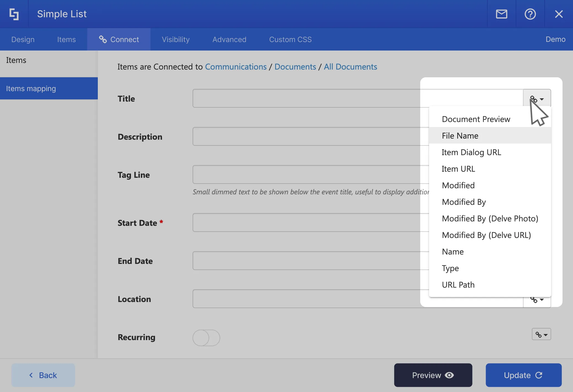Select File Name from dropdown list
The height and width of the screenshot is (392, 573).
(460, 136)
